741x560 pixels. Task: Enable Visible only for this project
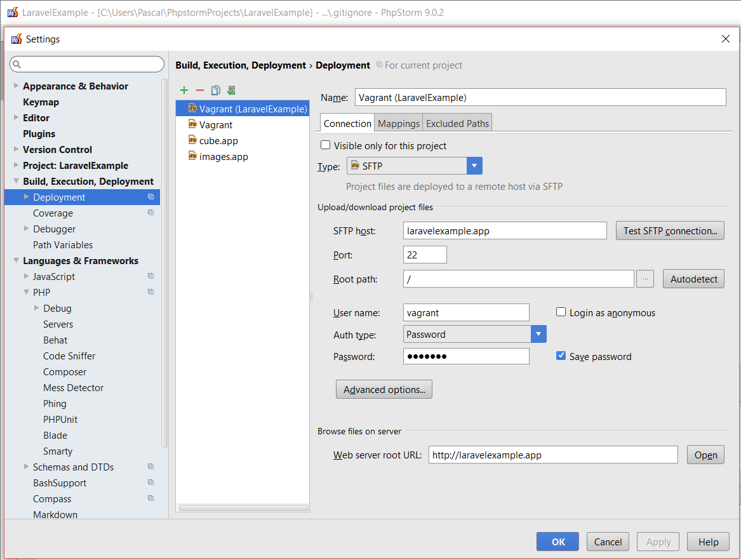[326, 145]
